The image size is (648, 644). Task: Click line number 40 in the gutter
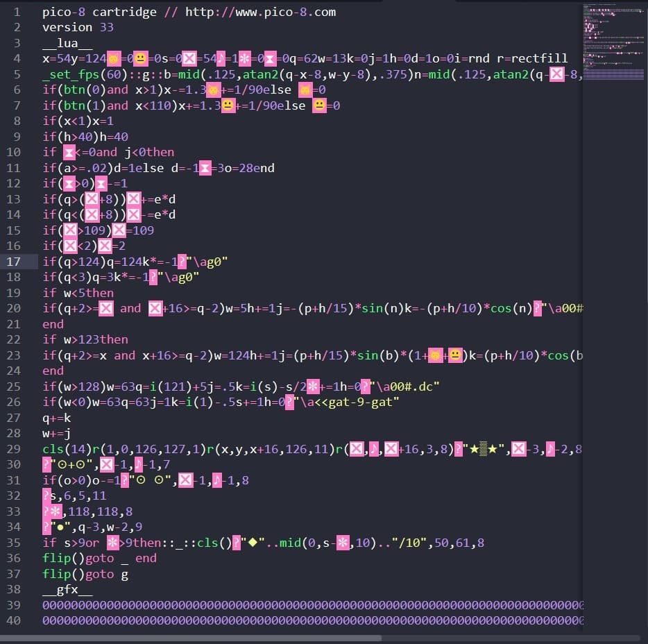14,620
